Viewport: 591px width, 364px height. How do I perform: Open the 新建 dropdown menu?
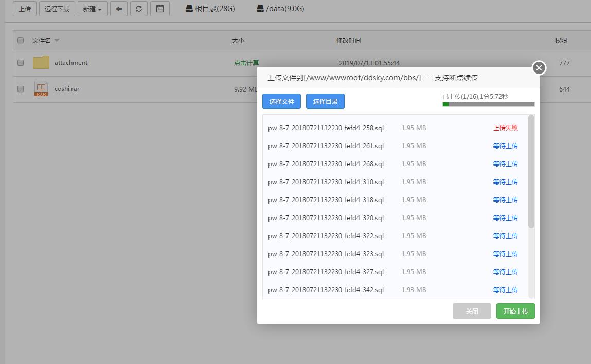point(92,9)
